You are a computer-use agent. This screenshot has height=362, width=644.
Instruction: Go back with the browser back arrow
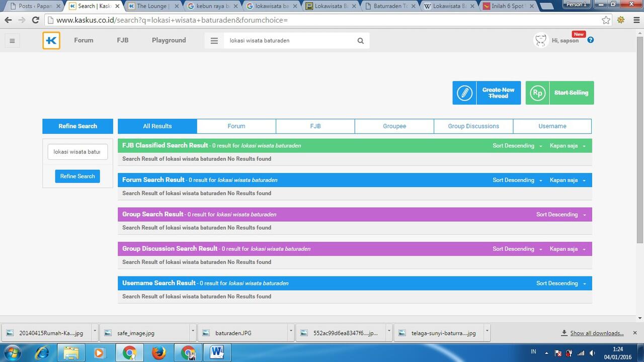point(8,20)
